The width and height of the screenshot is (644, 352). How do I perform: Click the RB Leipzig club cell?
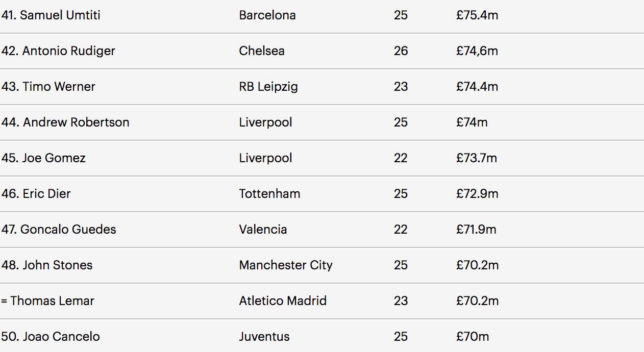coord(268,87)
